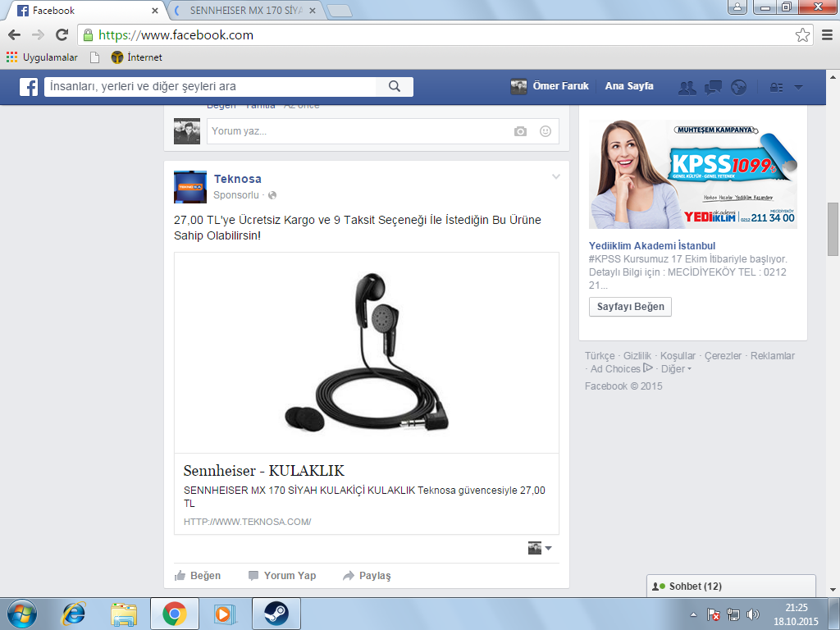Open the messages icon
840x630 pixels.
(713, 87)
